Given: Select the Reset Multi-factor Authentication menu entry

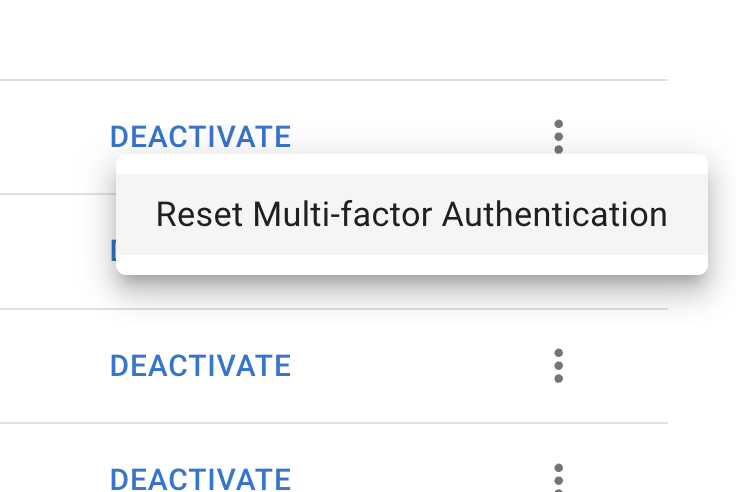Looking at the screenshot, I should (x=412, y=215).
